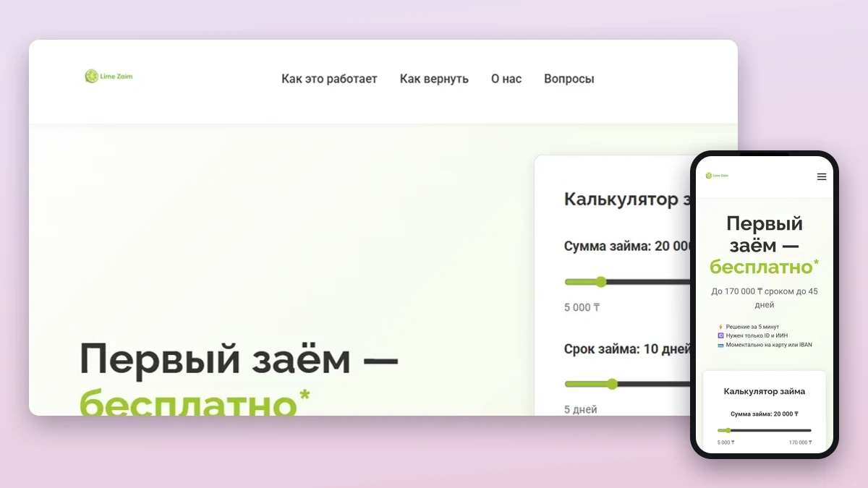
Task: Open the "Как вернуть" menu item
Action: [x=434, y=79]
